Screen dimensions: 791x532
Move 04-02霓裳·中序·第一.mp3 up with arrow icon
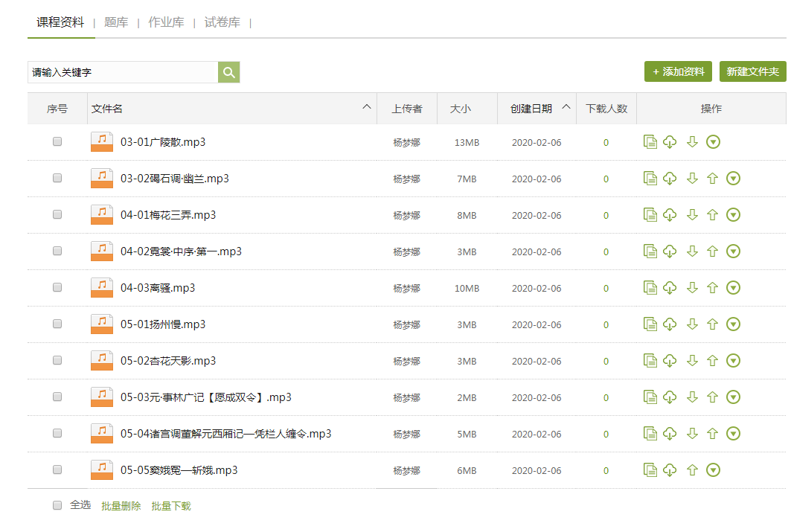pos(712,251)
